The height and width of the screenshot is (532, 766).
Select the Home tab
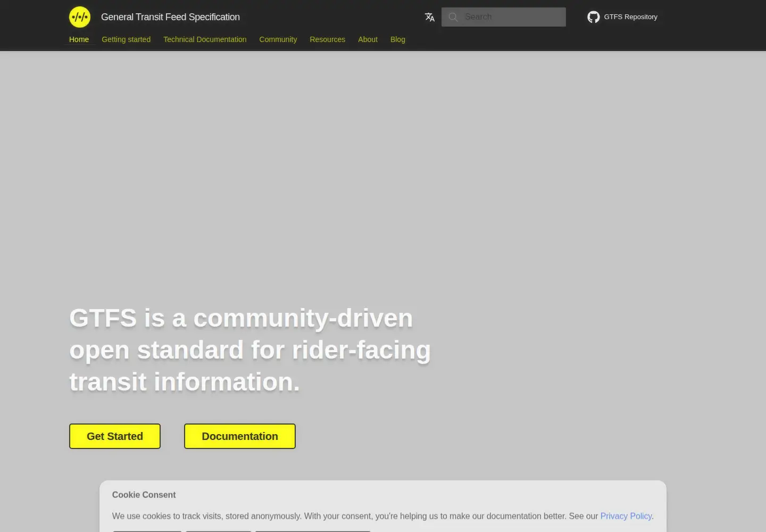click(x=79, y=39)
